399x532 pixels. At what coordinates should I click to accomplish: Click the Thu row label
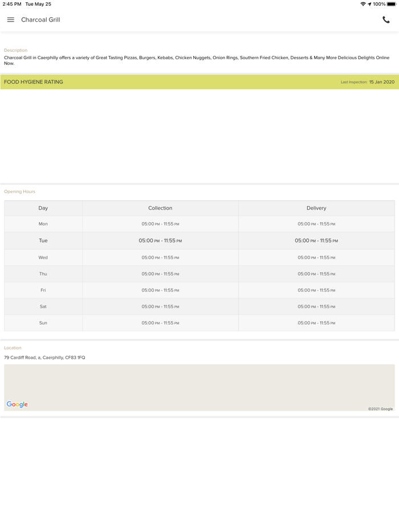[43, 274]
